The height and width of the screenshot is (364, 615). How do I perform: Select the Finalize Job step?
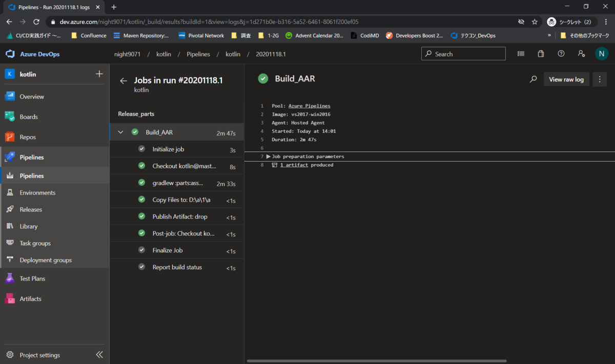point(177,250)
